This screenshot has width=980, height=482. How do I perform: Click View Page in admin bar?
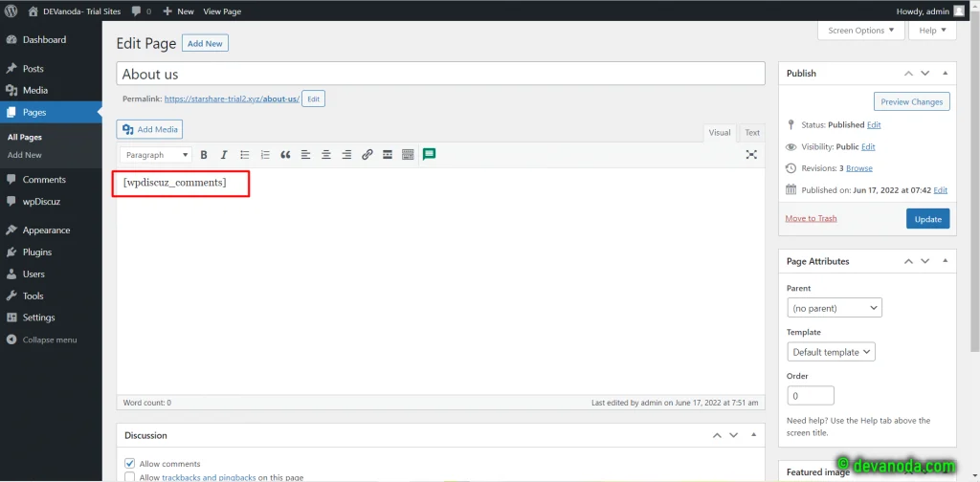[x=222, y=11]
